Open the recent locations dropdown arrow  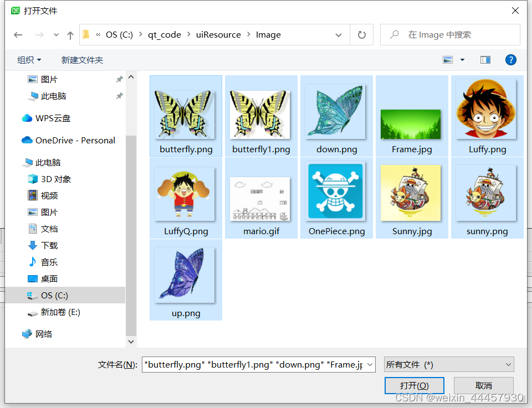(56, 34)
